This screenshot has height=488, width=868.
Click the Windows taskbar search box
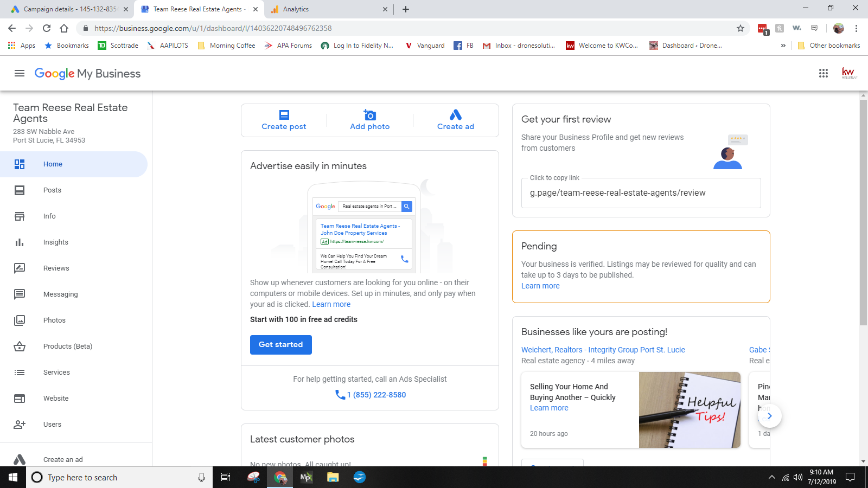[119, 478]
